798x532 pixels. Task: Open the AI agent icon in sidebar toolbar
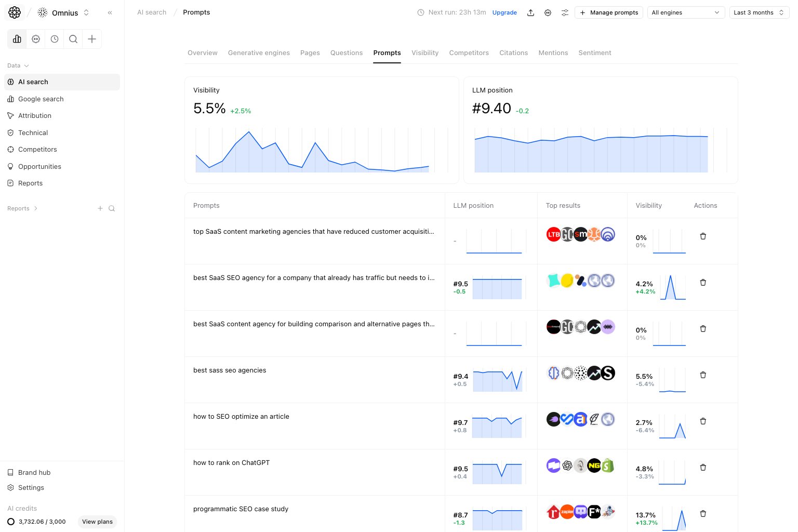tap(36, 39)
